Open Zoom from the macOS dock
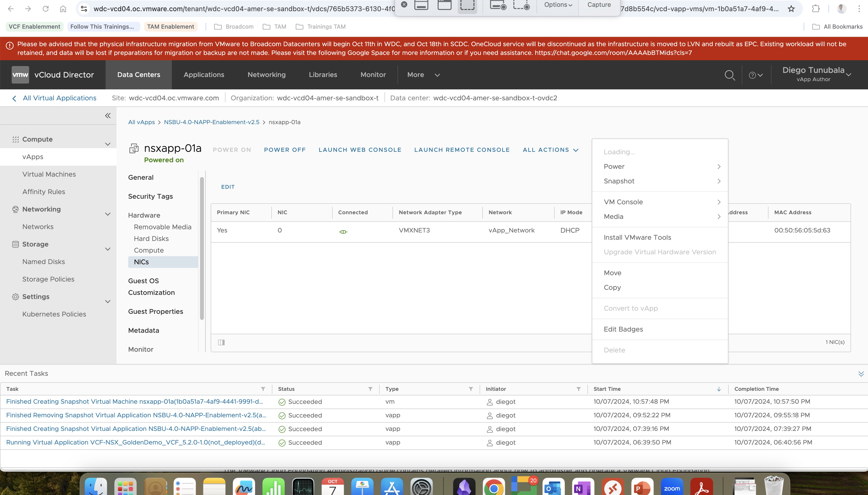This screenshot has width=868, height=495. pos(672,488)
